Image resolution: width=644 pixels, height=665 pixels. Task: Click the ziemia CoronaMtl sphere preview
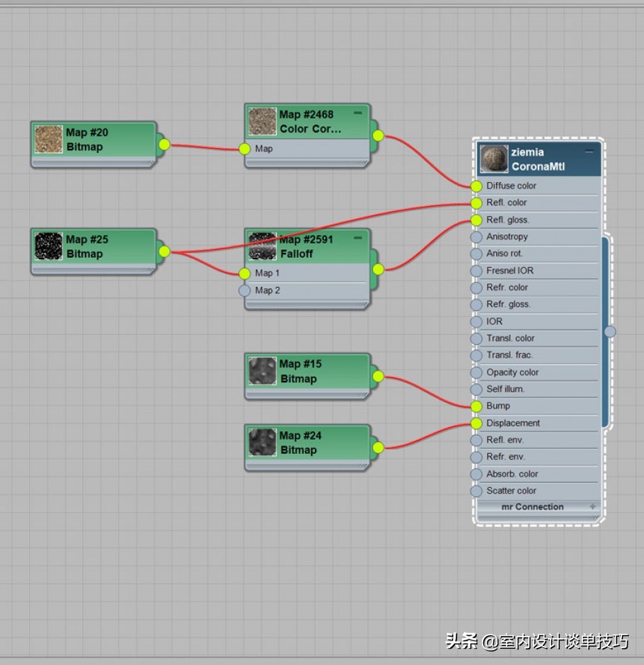(494, 159)
